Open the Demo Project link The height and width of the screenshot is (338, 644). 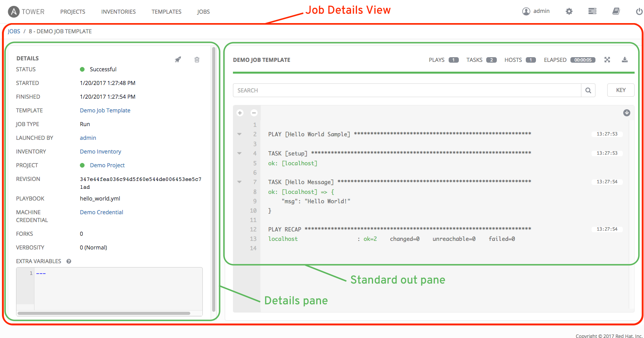point(107,165)
